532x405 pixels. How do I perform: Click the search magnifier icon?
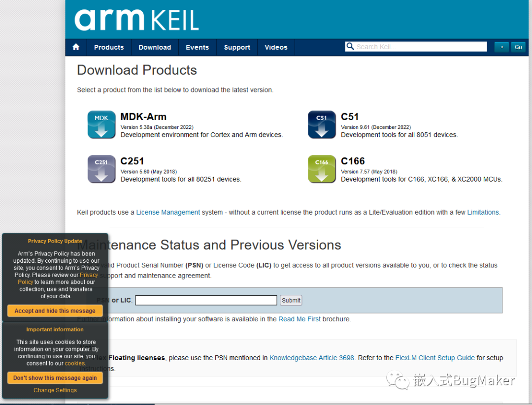coord(350,47)
